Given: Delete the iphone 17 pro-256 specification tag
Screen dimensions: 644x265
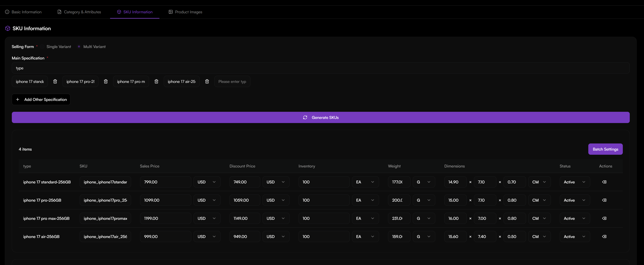Looking at the screenshot, I should pyautogui.click(x=106, y=81).
